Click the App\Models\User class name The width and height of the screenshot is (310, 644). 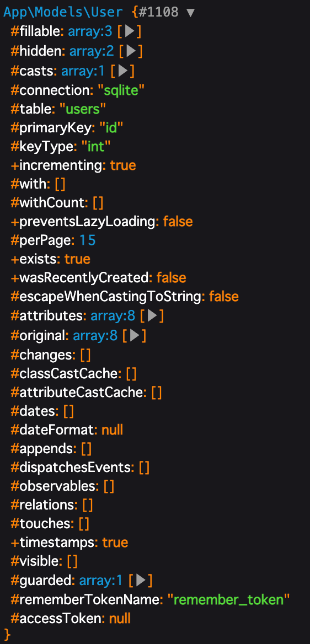pos(63,12)
